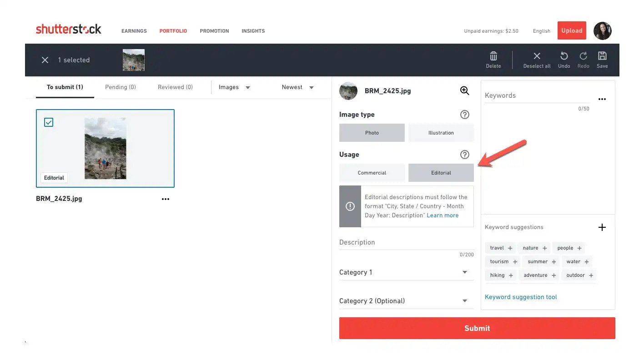Open the Keyword suggestion tool link

521,297
